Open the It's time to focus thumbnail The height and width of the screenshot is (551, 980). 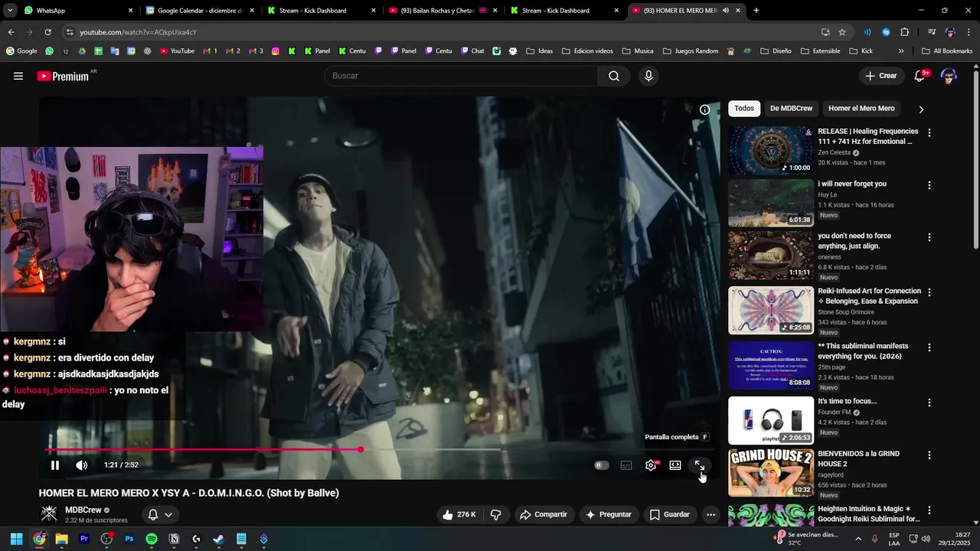[x=771, y=421]
